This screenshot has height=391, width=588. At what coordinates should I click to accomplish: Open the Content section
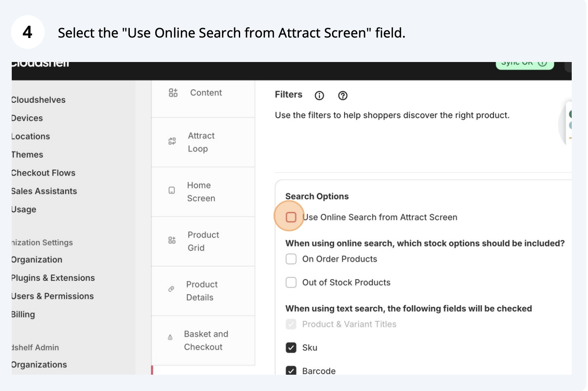(x=203, y=99)
